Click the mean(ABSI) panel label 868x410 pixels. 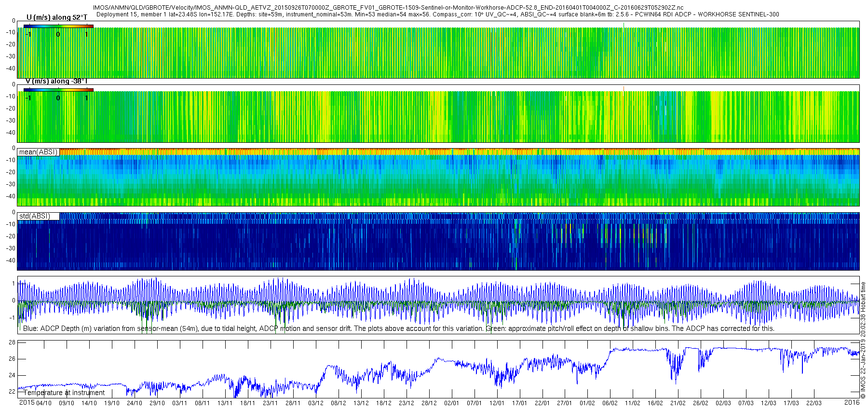(x=38, y=152)
